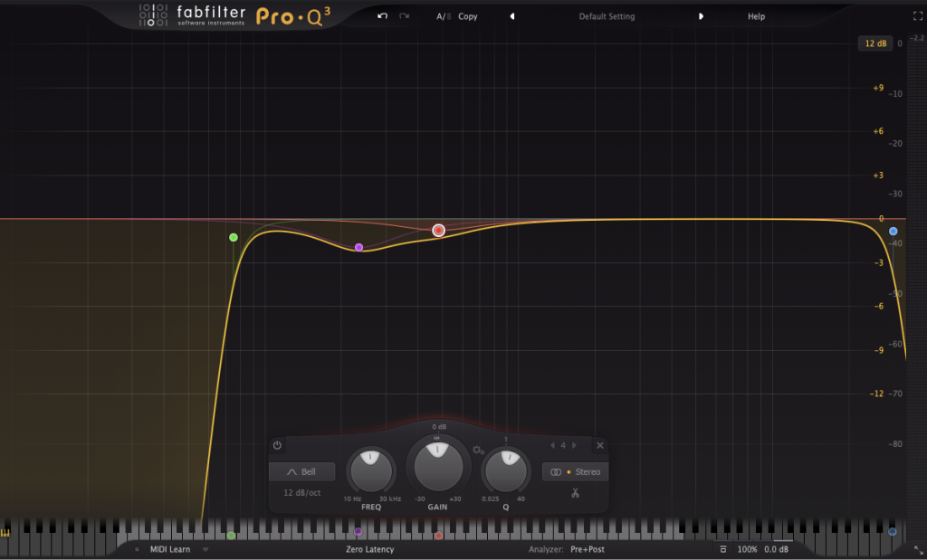Screen dimensions: 927x560
Task: Click blue band marker on piano keyboard
Action: (892, 532)
